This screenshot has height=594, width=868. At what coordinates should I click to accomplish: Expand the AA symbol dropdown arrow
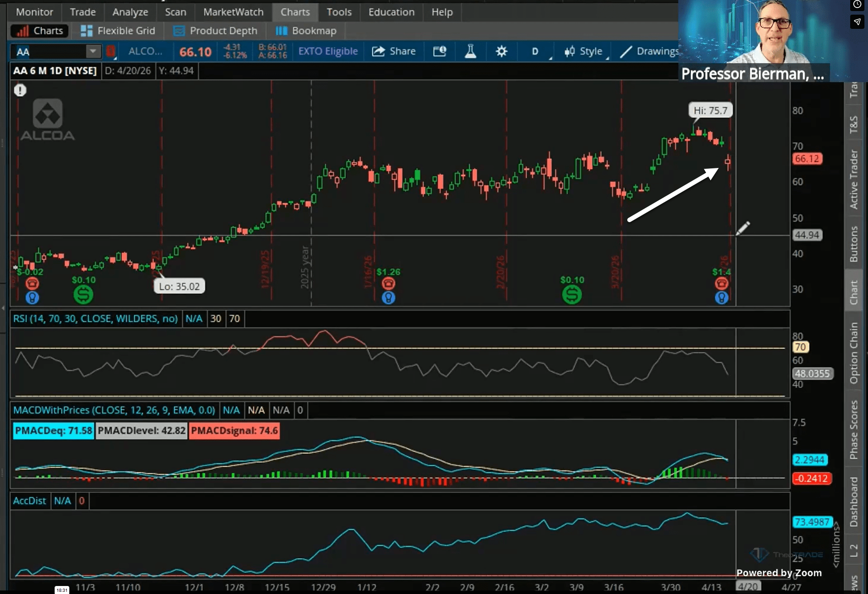93,52
